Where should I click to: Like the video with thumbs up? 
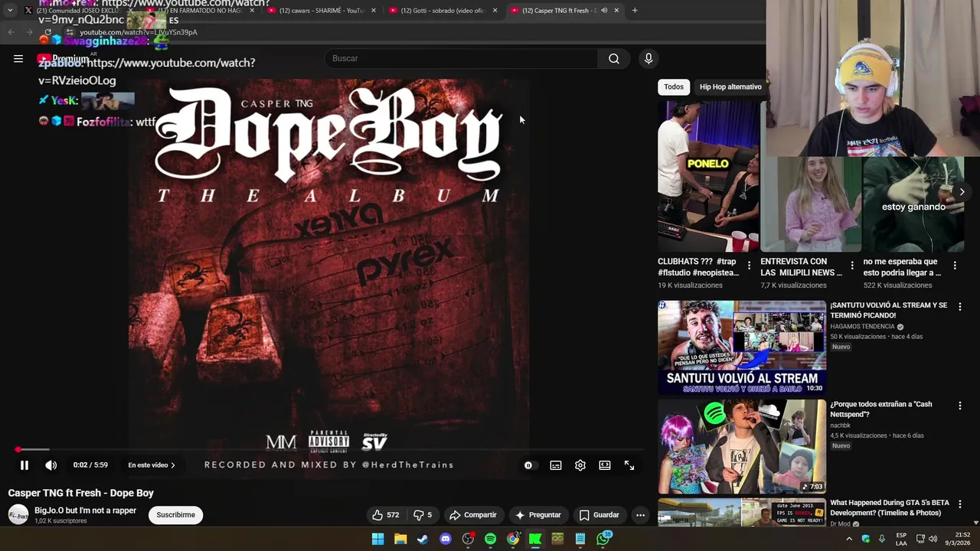pos(385,515)
